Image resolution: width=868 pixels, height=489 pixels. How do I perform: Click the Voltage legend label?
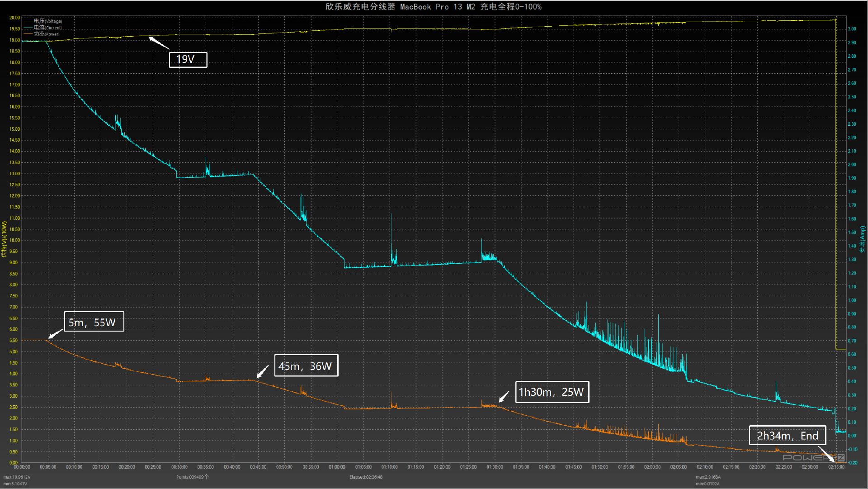[48, 21]
